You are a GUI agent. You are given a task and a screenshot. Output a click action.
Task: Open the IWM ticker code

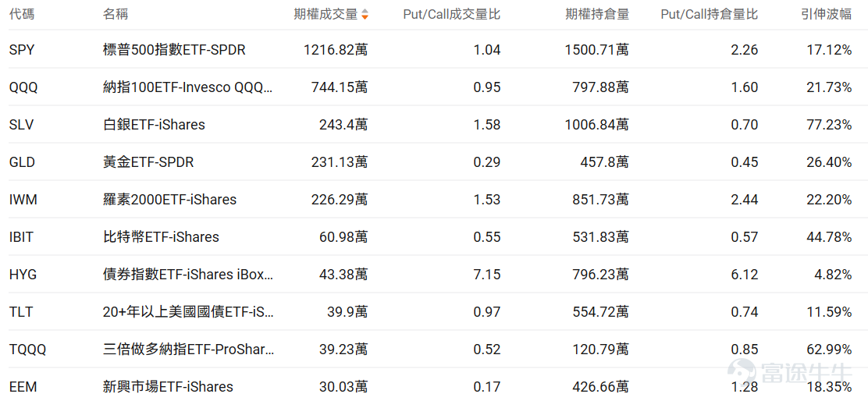pyautogui.click(x=23, y=199)
